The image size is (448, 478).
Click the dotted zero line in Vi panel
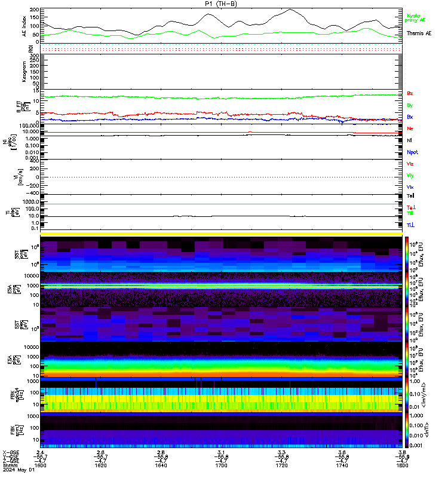(221, 177)
